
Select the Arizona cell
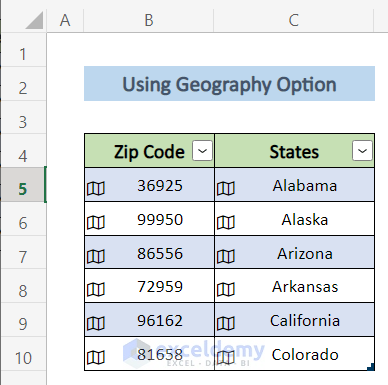click(x=295, y=252)
